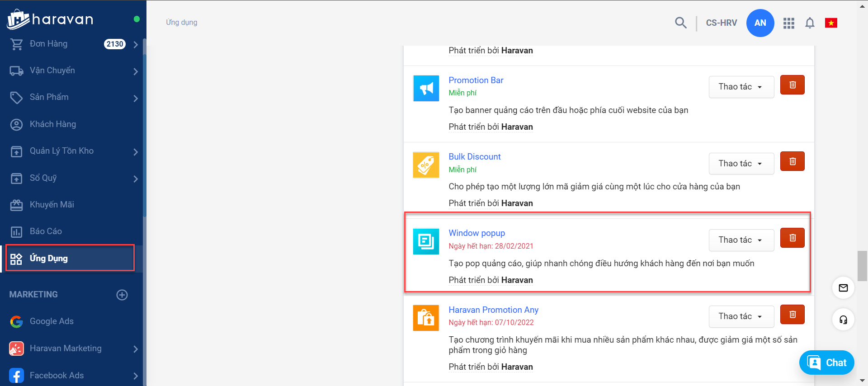
Task: Expand the Haravan Marketing chevron
Action: coord(136,349)
